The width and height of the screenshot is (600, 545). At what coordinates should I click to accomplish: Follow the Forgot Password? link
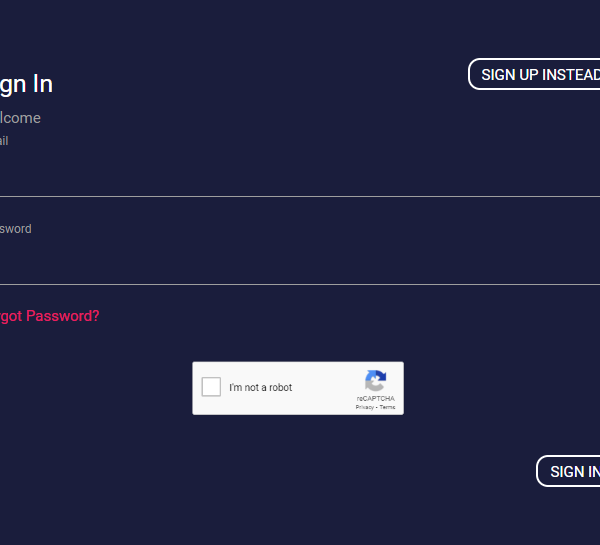point(49,316)
